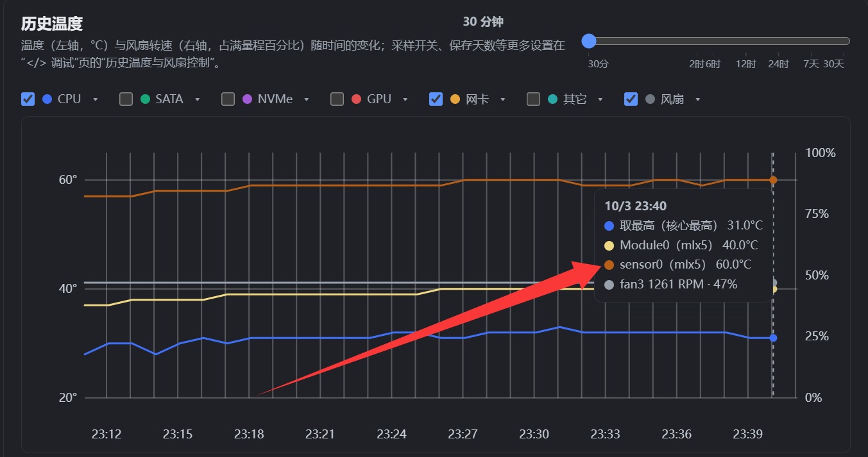The image size is (868, 457).
Task: Expand the 网卡 series dropdown arrow
Action: click(x=503, y=99)
